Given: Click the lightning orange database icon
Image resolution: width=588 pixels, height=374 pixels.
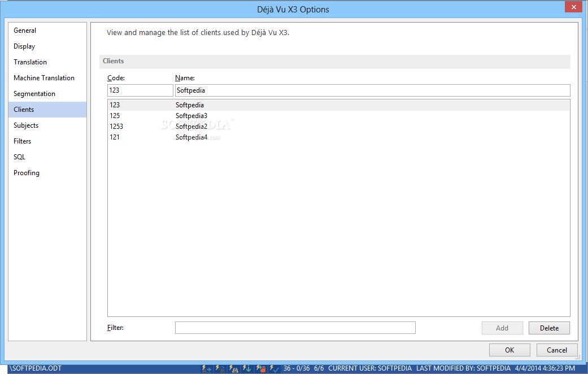Looking at the screenshot, I should point(261,369).
